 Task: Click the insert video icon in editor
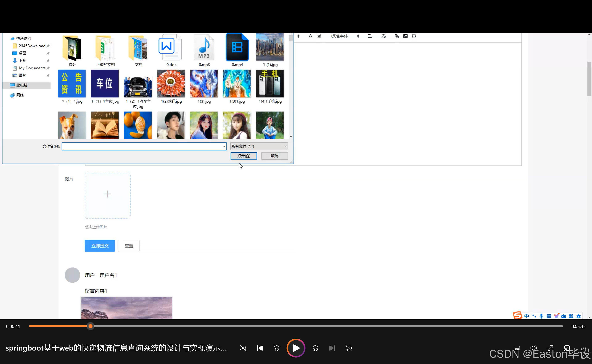click(x=414, y=36)
